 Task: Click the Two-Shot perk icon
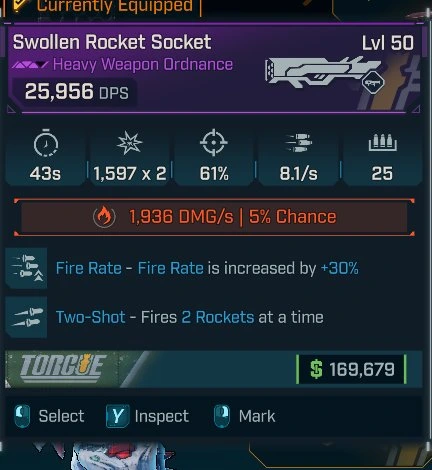tap(27, 317)
